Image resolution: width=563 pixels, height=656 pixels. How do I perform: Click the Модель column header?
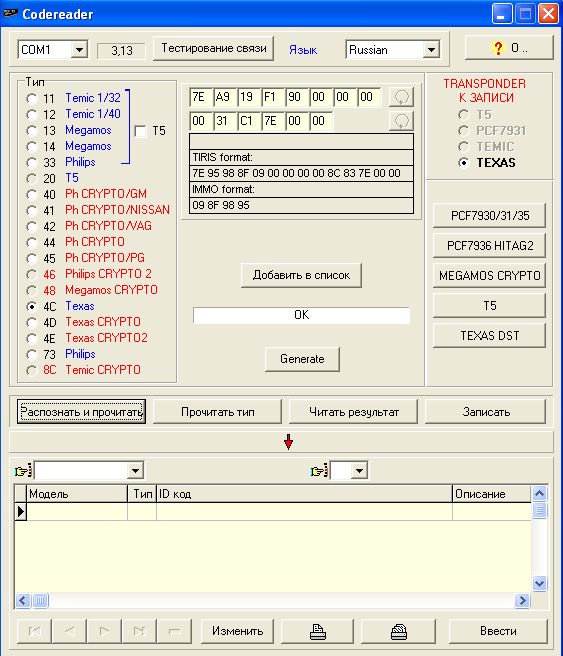pyautogui.click(x=77, y=494)
